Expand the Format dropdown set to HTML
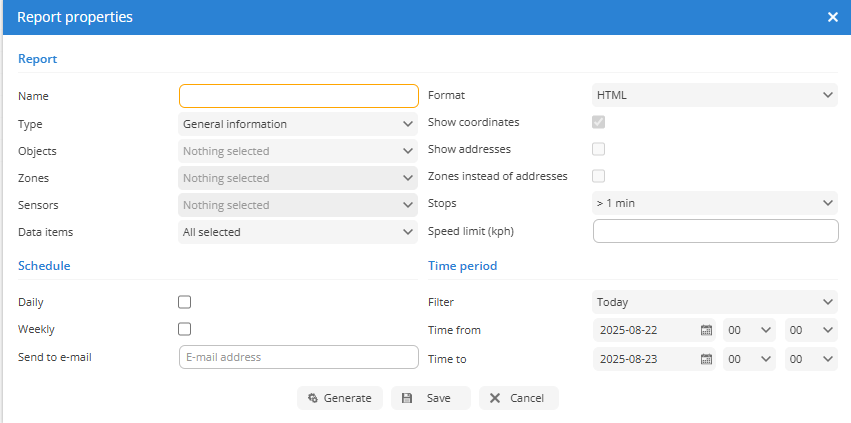The height and width of the screenshot is (423, 851). 715,95
